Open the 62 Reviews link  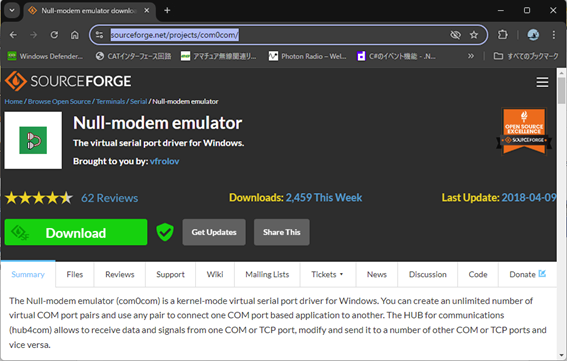pyautogui.click(x=110, y=198)
